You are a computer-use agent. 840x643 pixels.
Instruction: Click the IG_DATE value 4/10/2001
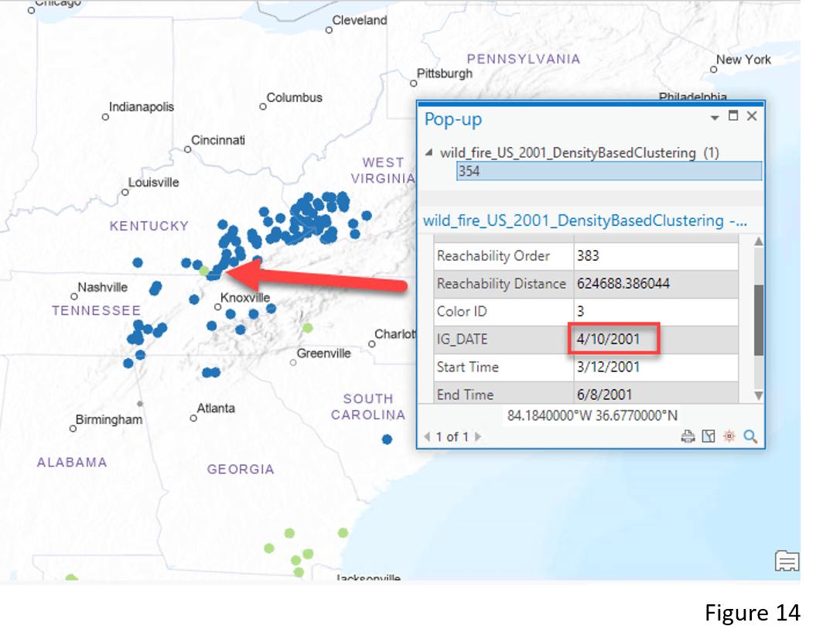tap(608, 339)
